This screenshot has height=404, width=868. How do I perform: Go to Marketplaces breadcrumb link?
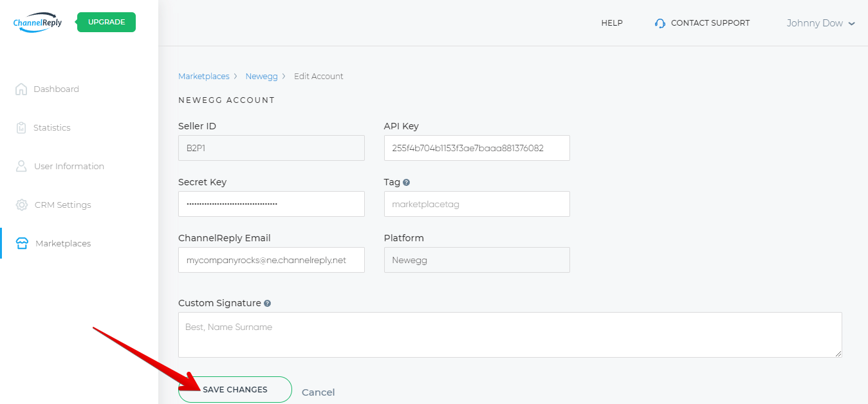[203, 76]
